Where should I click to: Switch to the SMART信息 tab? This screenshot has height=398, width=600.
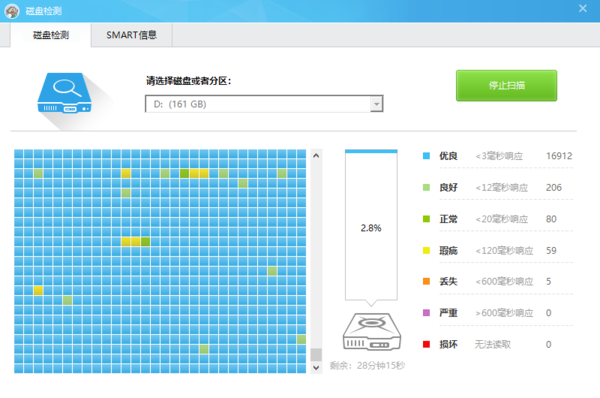[x=132, y=35]
